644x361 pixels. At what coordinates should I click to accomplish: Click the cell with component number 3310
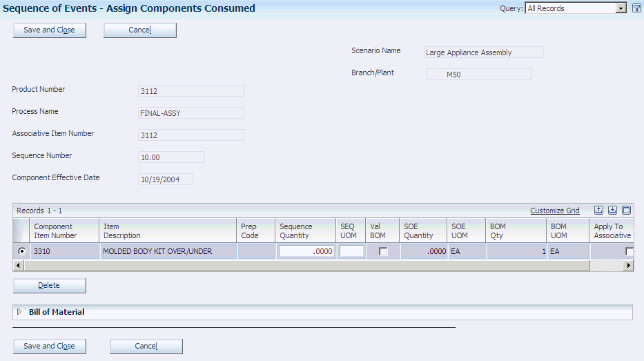tap(64, 251)
